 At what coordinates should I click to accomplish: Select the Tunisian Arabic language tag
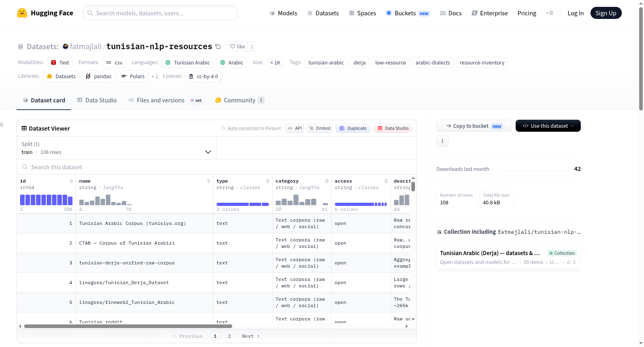[188, 62]
